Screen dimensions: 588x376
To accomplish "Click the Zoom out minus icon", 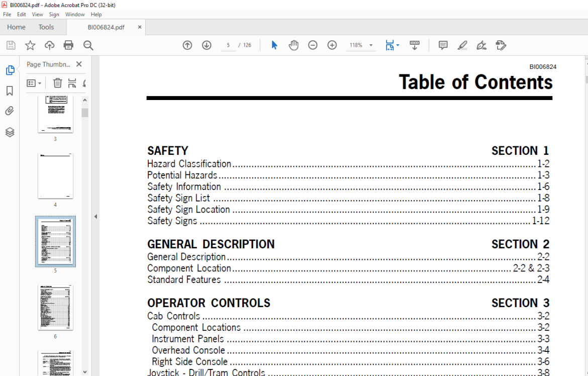I will click(313, 45).
